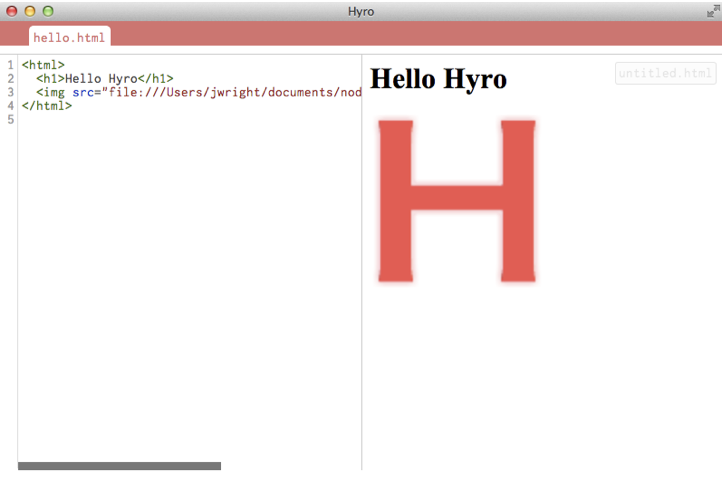Viewport: 726px width, 479px height.
Task: Click the file:///Users/jwright path string
Action: [x=232, y=92]
